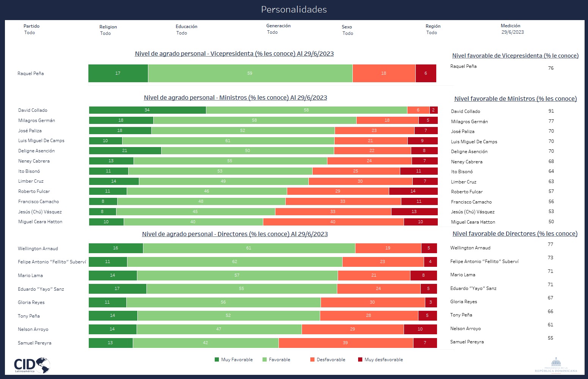
Task: Open the Religion filter dropdown
Action: [x=108, y=30]
